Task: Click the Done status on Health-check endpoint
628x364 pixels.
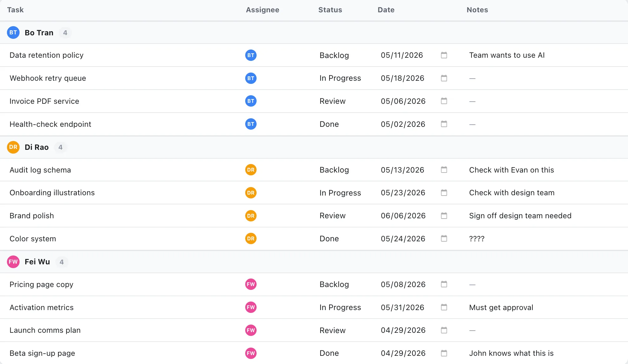Action: [x=329, y=124]
